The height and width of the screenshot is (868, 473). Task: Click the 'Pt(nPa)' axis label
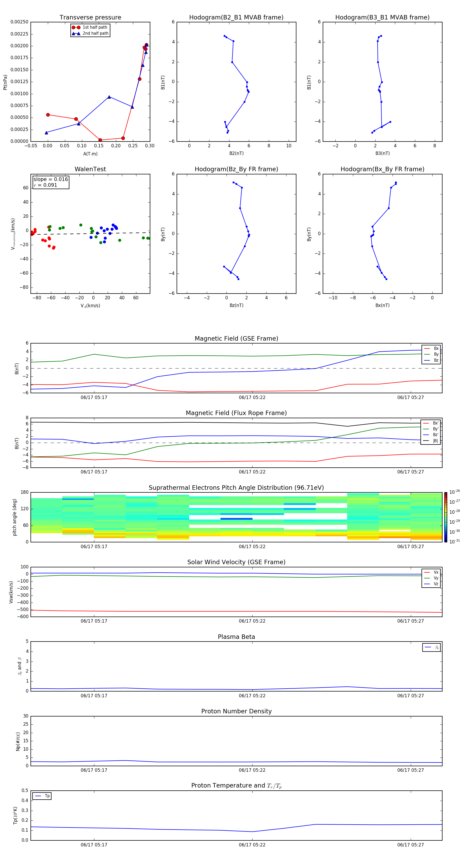pos(5,82)
